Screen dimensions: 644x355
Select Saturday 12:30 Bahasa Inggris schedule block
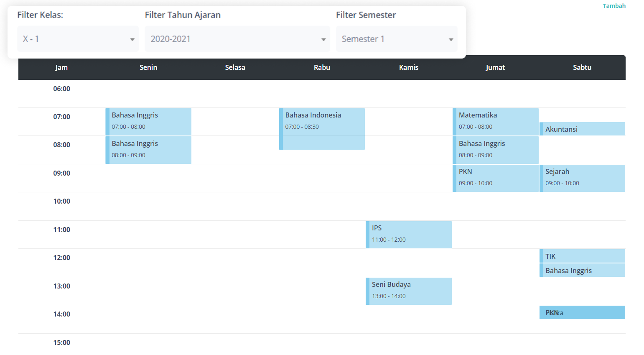582,270
